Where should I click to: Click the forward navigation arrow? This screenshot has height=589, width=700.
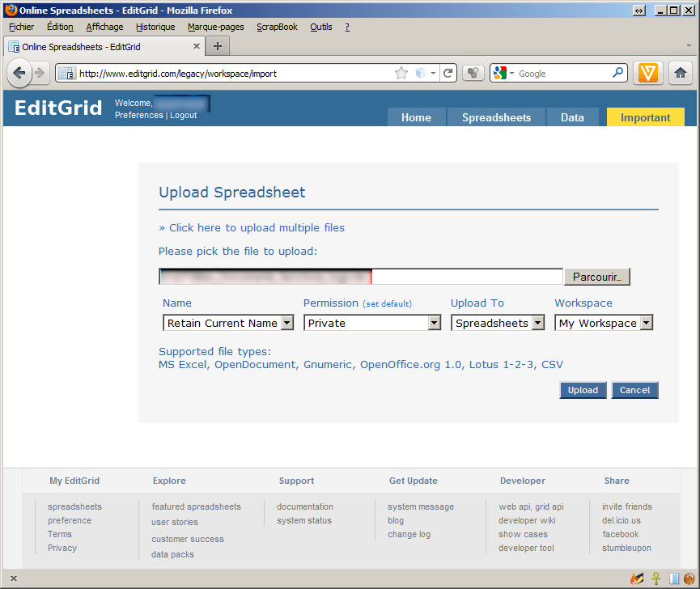(40, 73)
